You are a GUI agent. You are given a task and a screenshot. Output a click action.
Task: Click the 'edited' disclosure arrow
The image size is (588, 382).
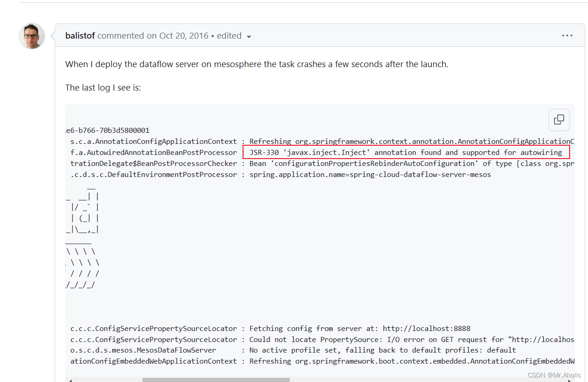coord(249,36)
